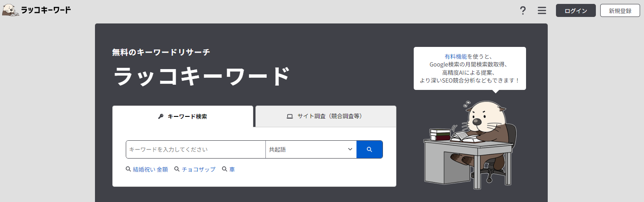Select the チョコザップ suggested keyword
The image size is (644, 202).
click(199, 169)
